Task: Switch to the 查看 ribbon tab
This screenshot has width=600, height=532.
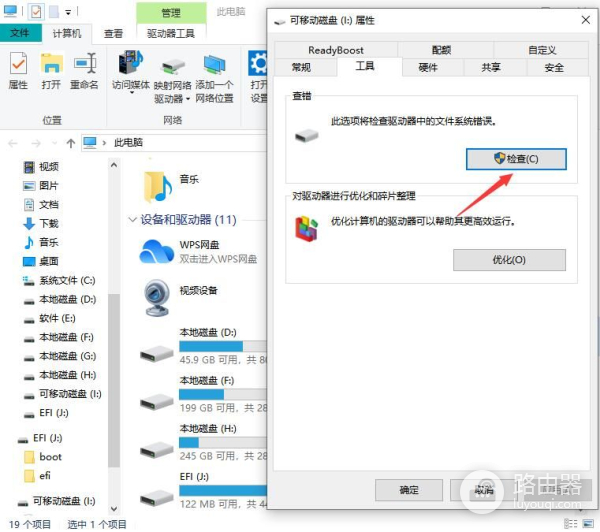Action: [x=113, y=34]
